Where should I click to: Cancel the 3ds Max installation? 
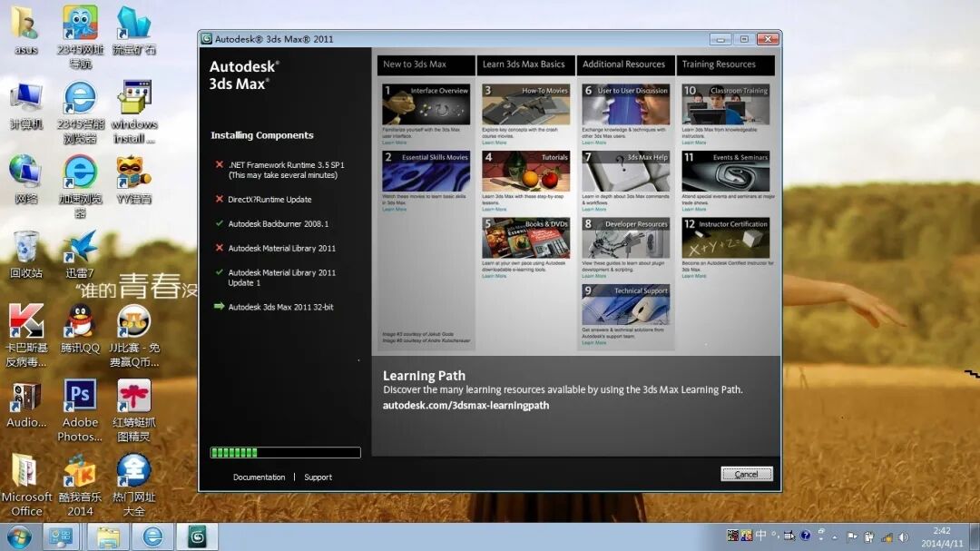[x=746, y=474]
